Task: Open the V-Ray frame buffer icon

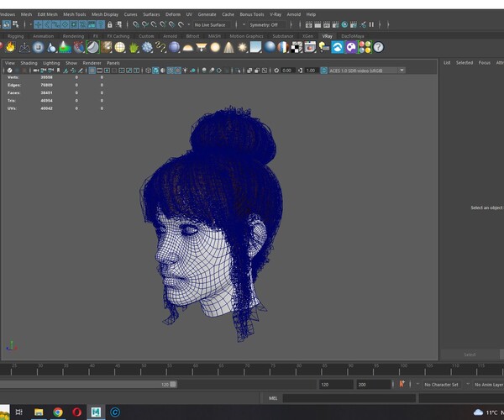Action: (x=310, y=47)
